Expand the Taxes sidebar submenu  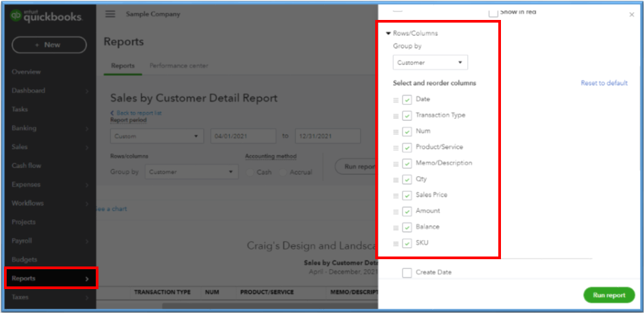coord(86,298)
